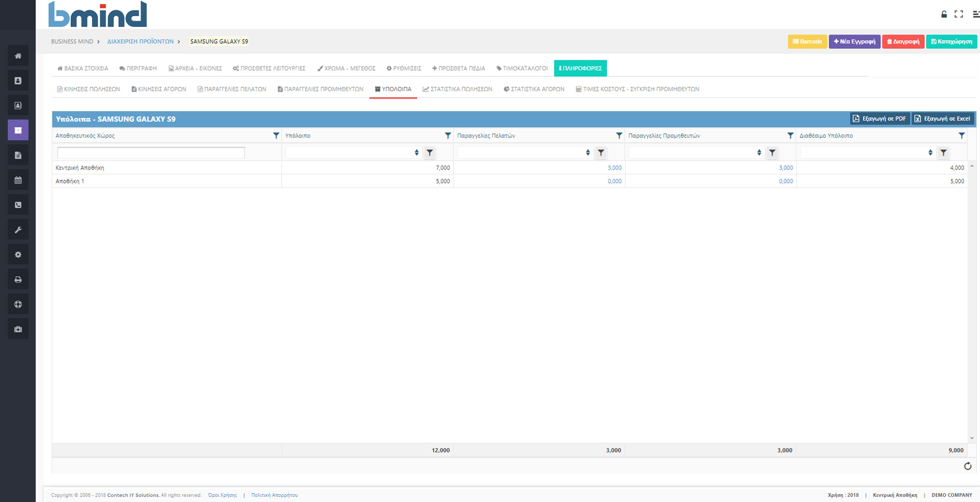980x502 pixels.
Task: Open filter menu on Αποθηκευτικός Χώρος header
Action: (x=276, y=136)
